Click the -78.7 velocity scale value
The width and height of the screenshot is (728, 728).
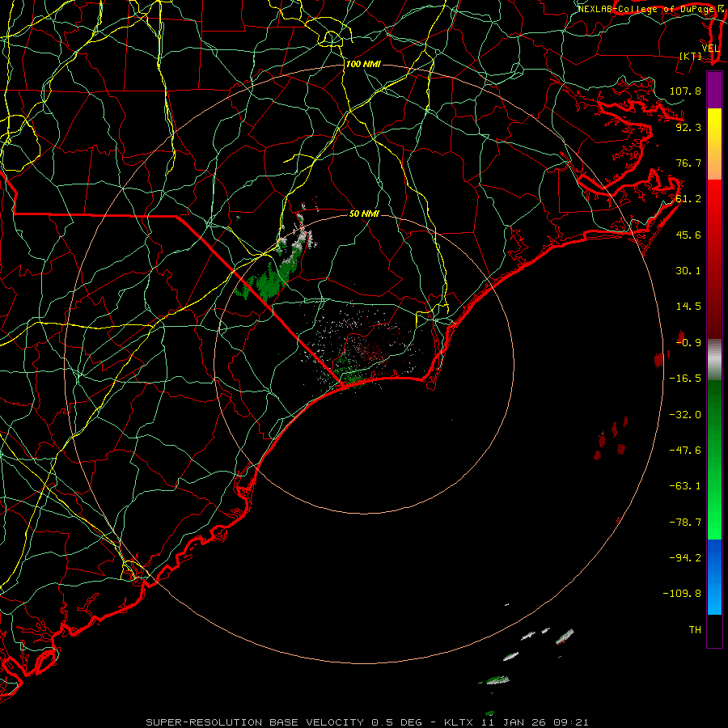coord(685,523)
